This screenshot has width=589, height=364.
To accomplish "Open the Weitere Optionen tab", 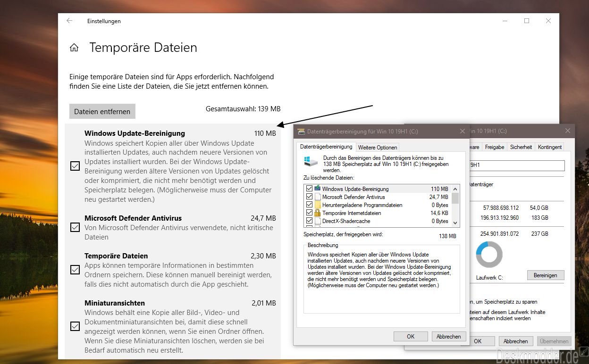I will click(x=377, y=147).
